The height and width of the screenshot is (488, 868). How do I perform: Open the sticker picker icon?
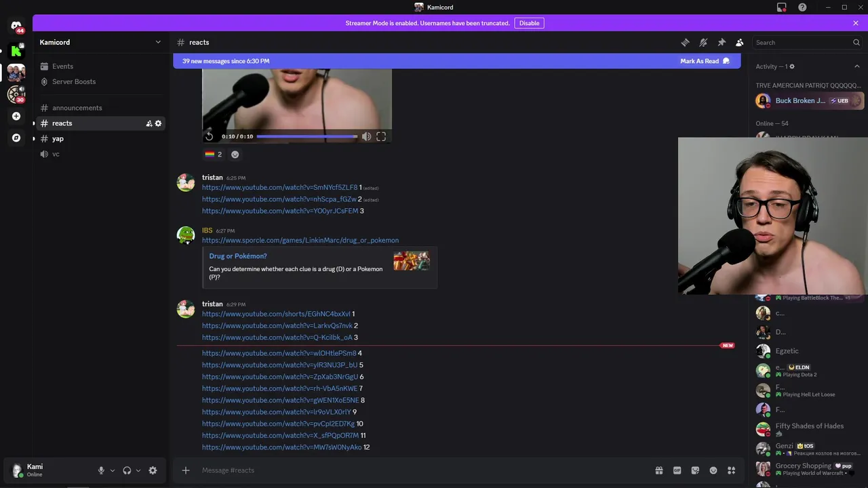[695, 470]
